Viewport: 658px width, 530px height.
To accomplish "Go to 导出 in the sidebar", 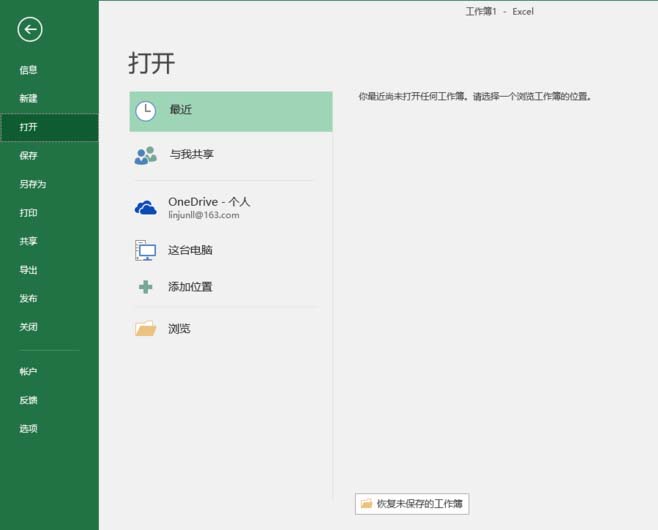I will coord(29,270).
